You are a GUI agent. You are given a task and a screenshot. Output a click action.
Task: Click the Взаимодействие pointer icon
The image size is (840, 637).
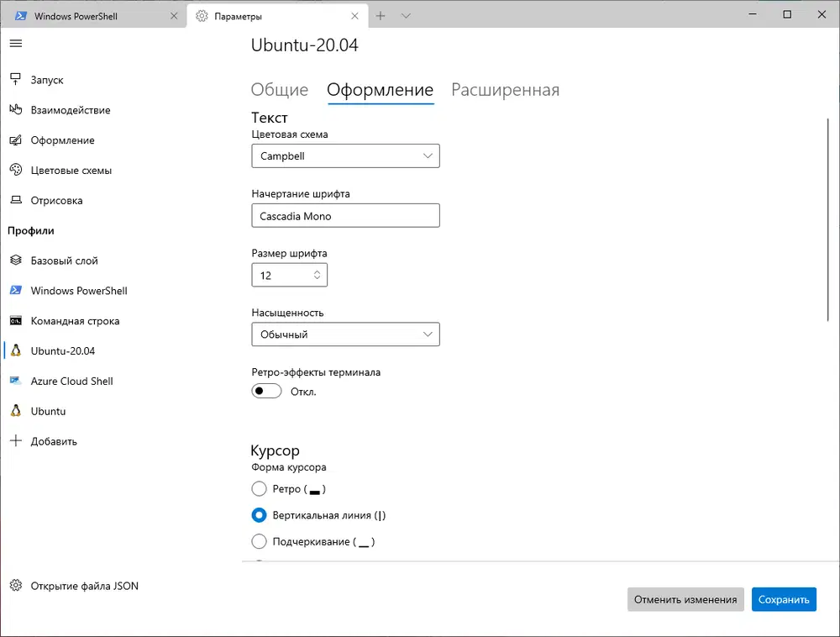point(15,109)
